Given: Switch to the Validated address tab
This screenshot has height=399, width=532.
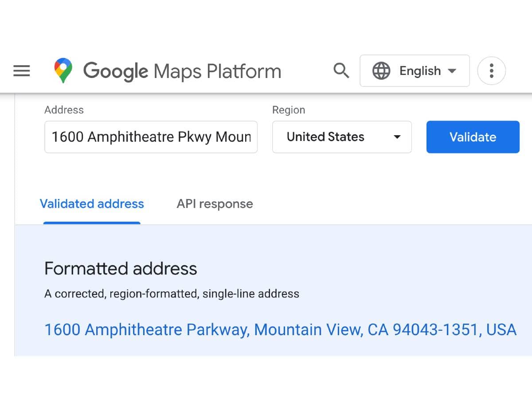Looking at the screenshot, I should (92, 204).
